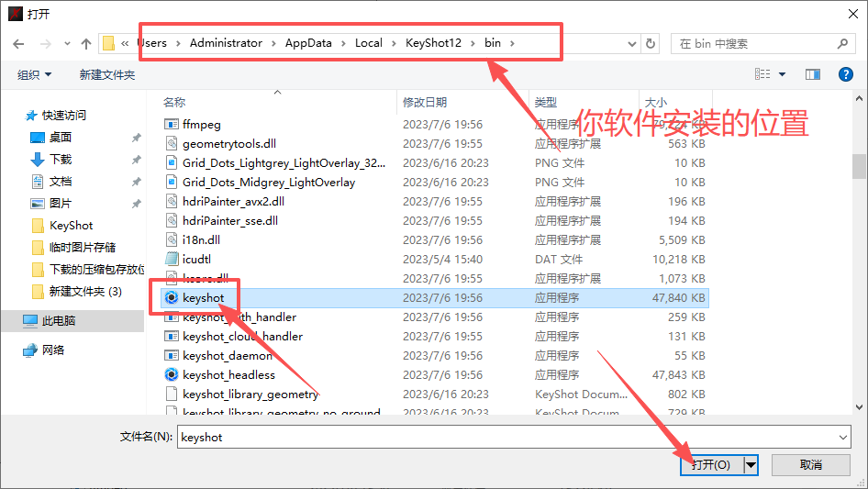Click the 47,840 KB size cell
Viewport: 868px width, 489px height.
679,298
